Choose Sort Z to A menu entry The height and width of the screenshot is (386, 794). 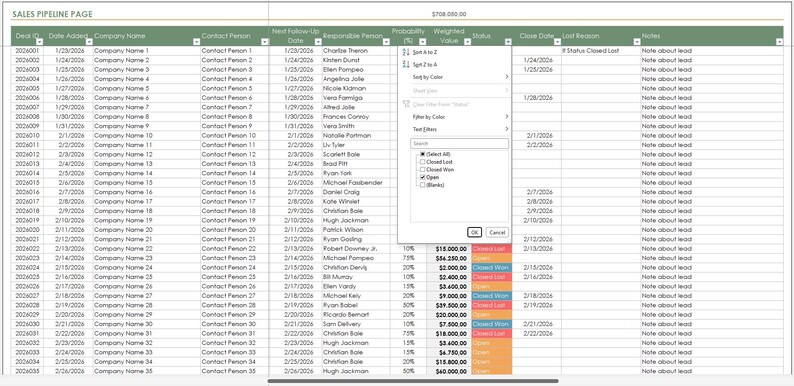[454, 64]
